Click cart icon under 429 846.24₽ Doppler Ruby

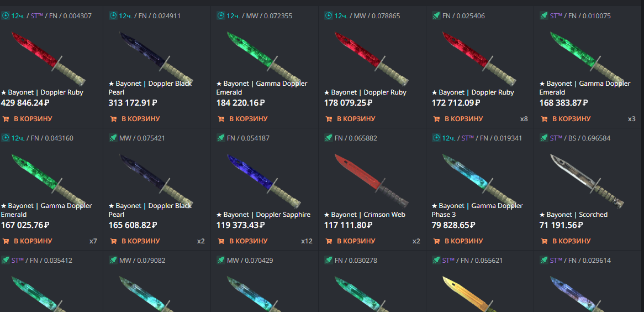pyautogui.click(x=6, y=119)
